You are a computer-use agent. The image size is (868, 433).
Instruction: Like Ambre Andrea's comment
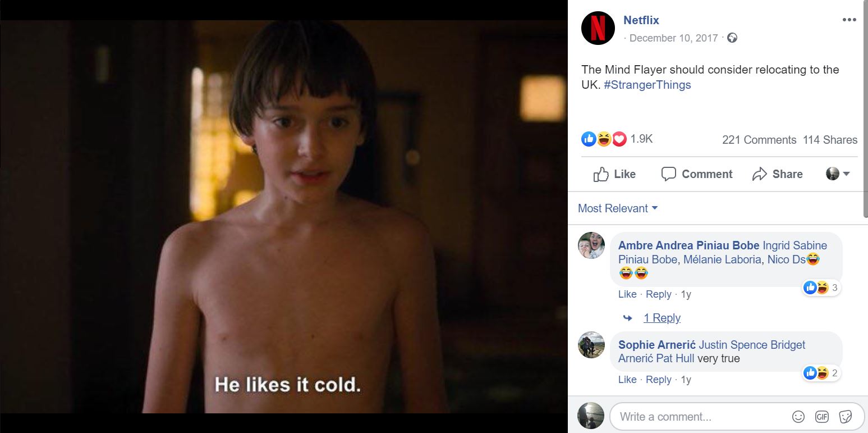click(627, 294)
